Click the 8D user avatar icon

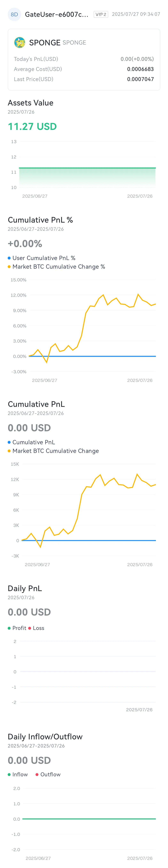[x=14, y=15]
